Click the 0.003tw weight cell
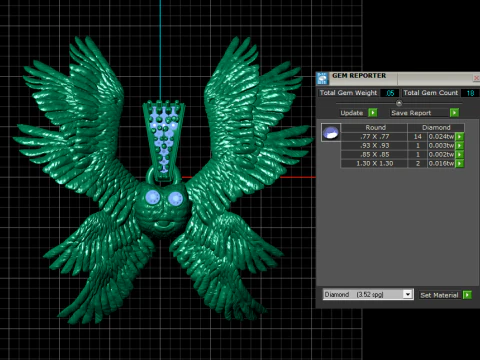 pos(441,146)
